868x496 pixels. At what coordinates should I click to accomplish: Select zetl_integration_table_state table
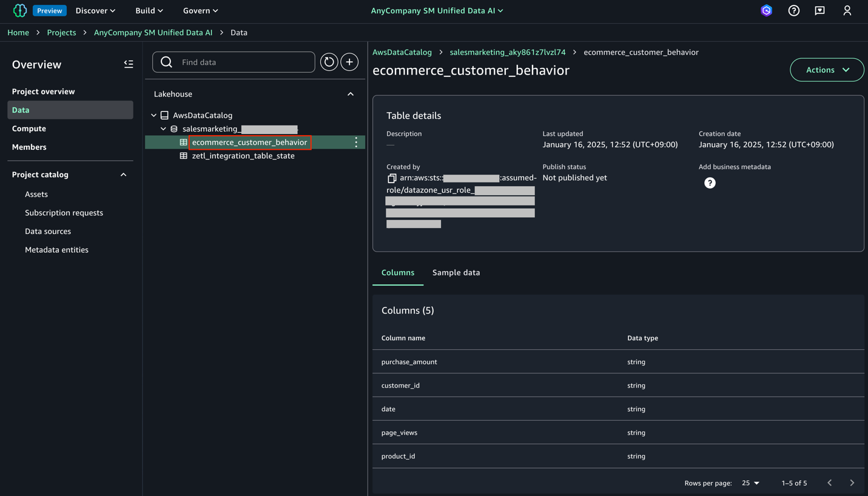243,156
